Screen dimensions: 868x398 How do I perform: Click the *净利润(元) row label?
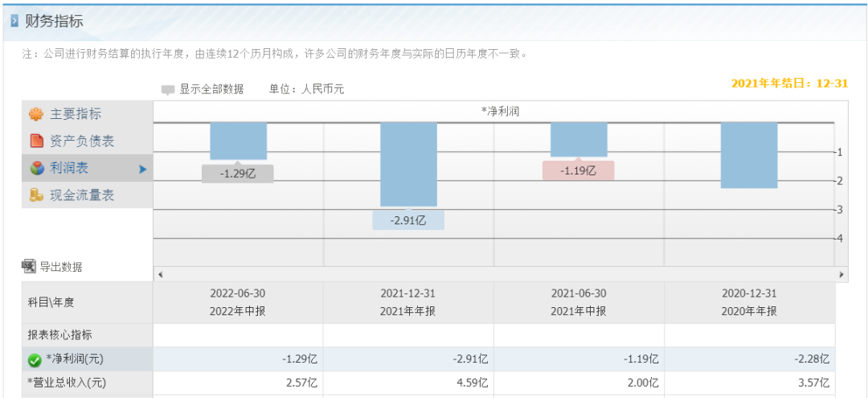(x=75, y=359)
